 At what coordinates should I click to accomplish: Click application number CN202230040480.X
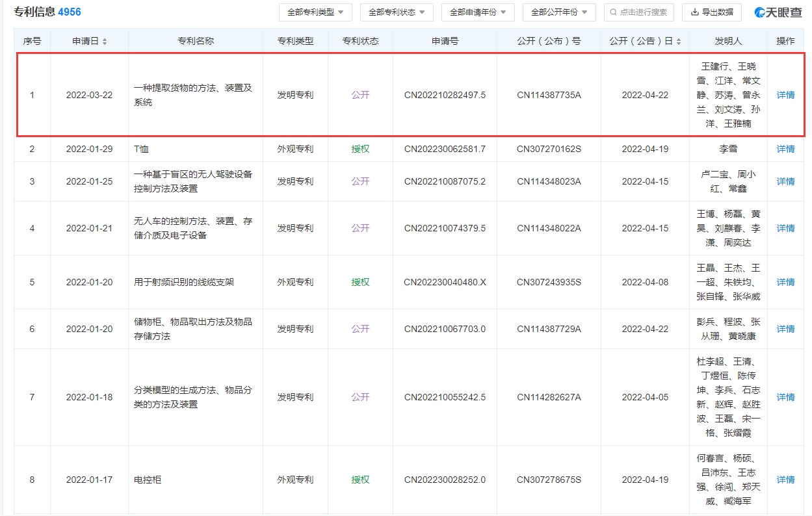tap(445, 282)
